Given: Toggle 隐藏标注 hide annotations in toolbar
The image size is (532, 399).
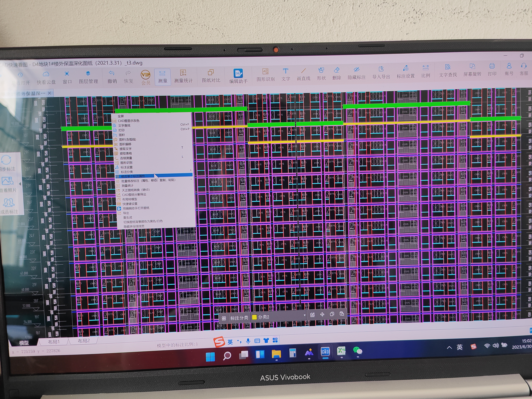Looking at the screenshot, I should coord(356,73).
